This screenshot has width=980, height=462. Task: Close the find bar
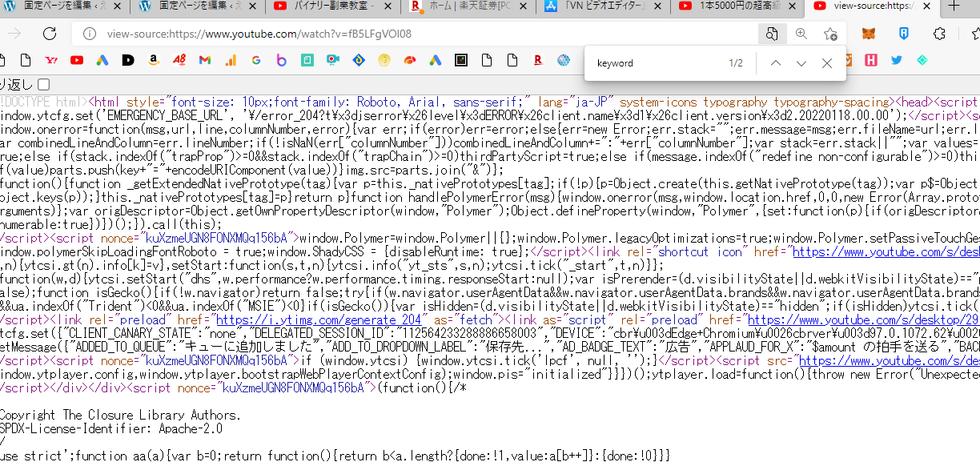coord(827,63)
